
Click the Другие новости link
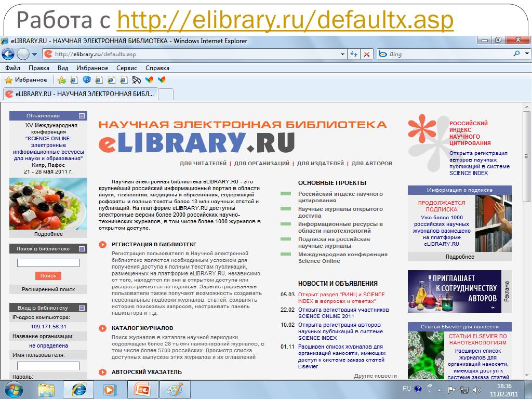pyautogui.click(x=375, y=376)
